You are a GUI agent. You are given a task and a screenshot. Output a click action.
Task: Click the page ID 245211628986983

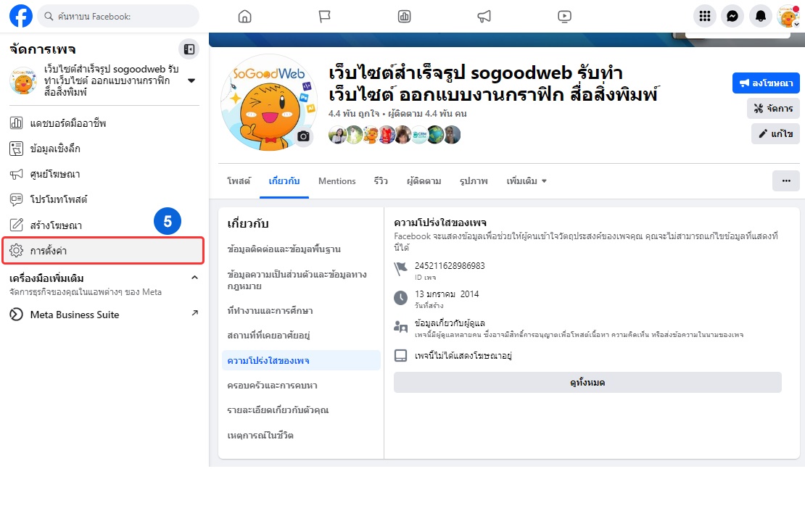click(450, 266)
